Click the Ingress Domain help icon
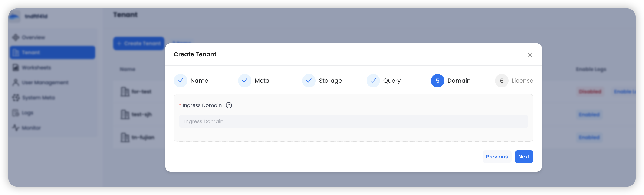The height and width of the screenshot is (195, 644). click(229, 105)
